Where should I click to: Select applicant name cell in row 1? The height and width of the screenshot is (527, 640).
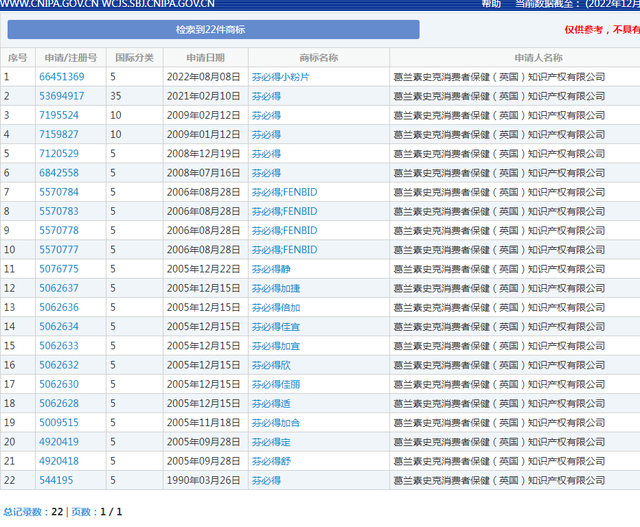(499, 77)
